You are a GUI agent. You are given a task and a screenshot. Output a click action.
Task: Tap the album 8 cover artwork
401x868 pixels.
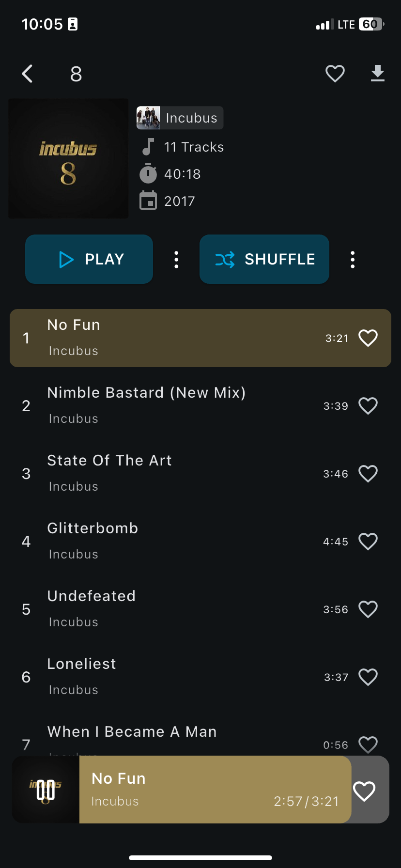coord(68,158)
